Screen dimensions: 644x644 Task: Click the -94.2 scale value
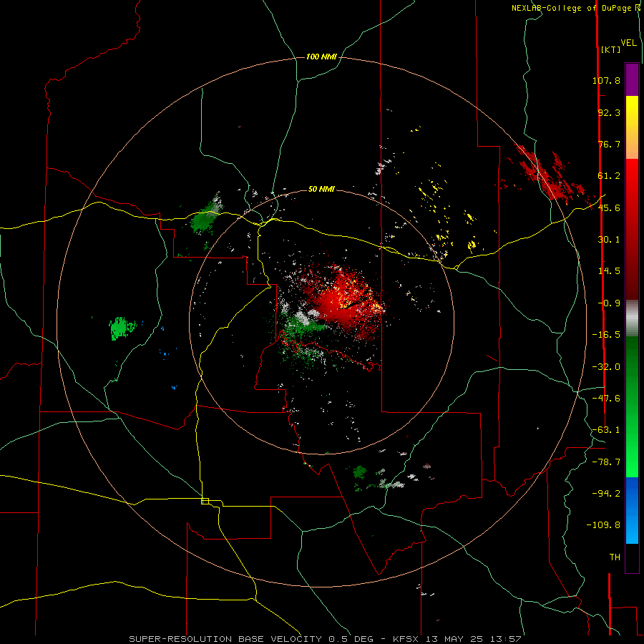coord(606,493)
